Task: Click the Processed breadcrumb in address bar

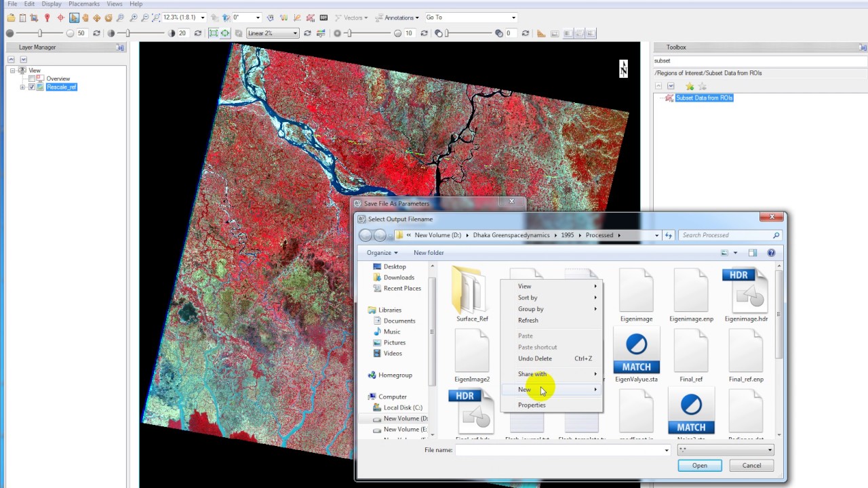Action: pyautogui.click(x=599, y=235)
